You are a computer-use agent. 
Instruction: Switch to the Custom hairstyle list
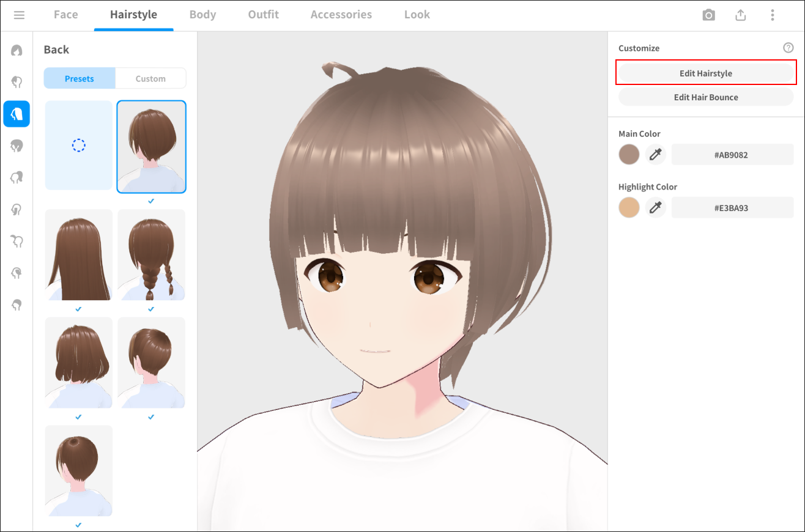(150, 78)
